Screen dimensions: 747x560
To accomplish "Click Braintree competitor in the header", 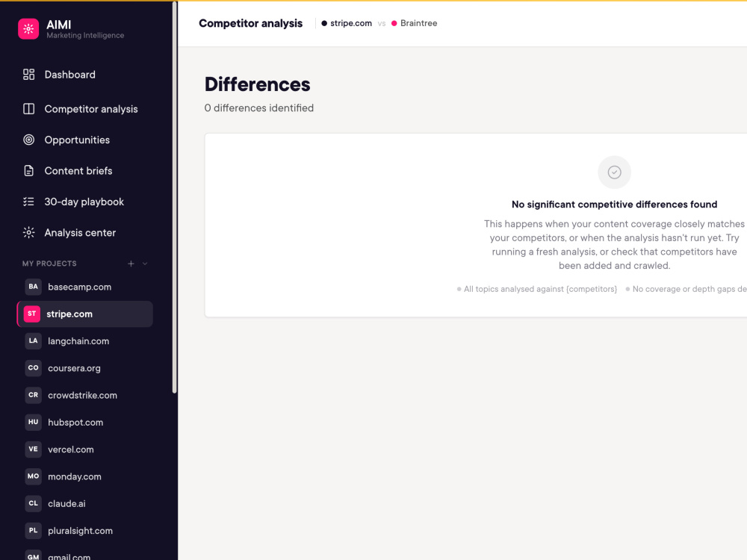I will pos(415,23).
